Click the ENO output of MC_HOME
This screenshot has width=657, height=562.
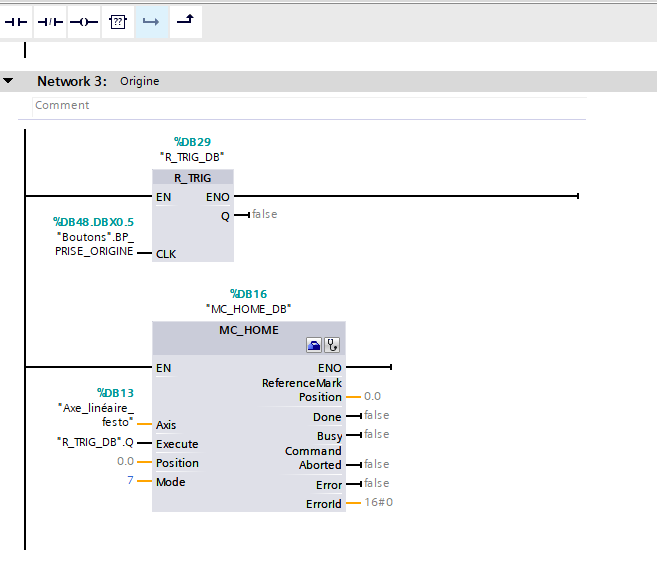click(x=330, y=368)
